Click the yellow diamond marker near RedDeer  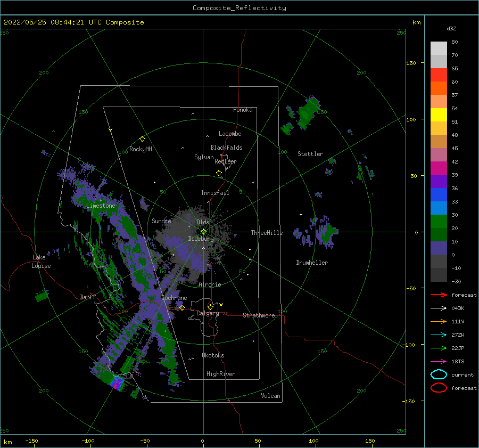coord(219,173)
